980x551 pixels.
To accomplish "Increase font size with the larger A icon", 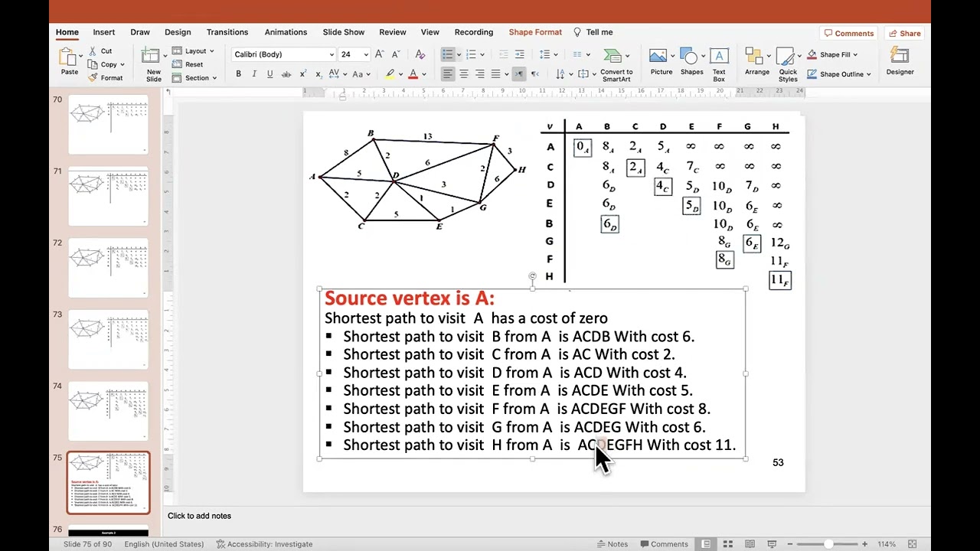I will pos(380,54).
